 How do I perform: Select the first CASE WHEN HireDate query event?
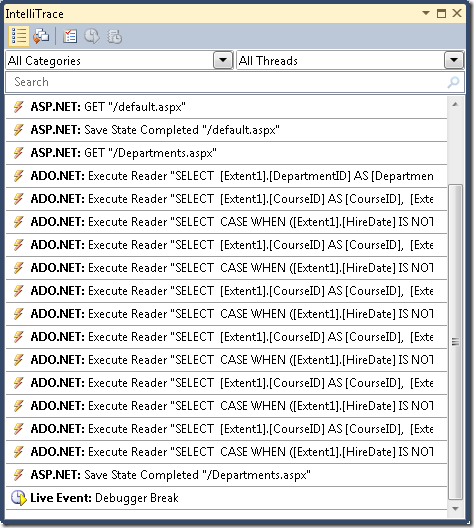[x=226, y=222]
